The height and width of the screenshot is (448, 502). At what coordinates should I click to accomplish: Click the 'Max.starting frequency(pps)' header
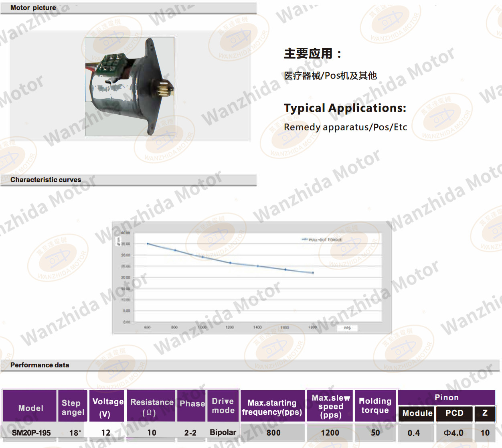tap(272, 406)
